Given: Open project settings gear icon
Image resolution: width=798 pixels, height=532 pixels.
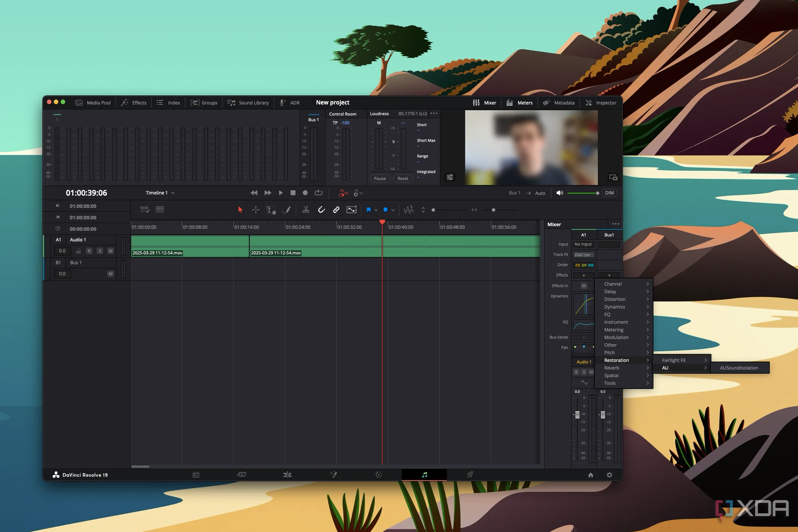Looking at the screenshot, I should (x=609, y=475).
